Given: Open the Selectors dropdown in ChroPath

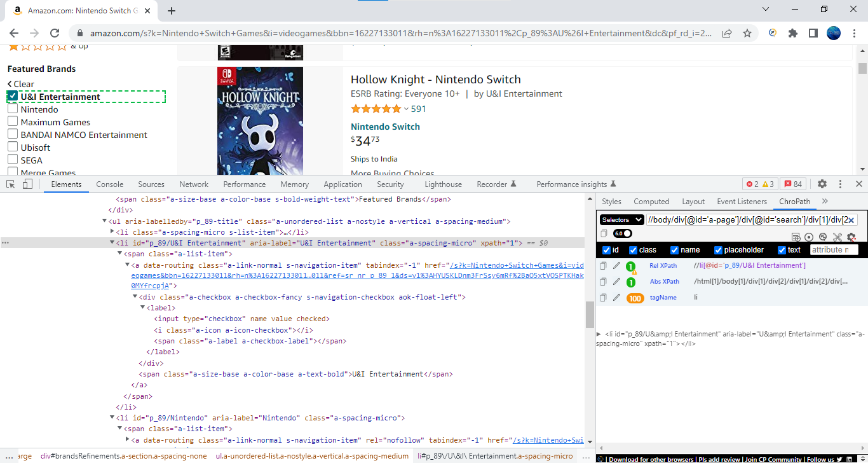Looking at the screenshot, I should [622, 220].
